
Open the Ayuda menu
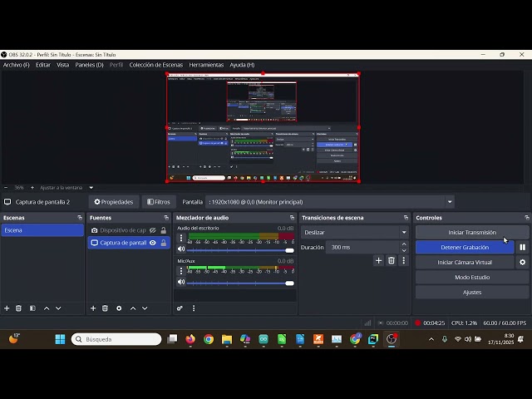tap(242, 65)
